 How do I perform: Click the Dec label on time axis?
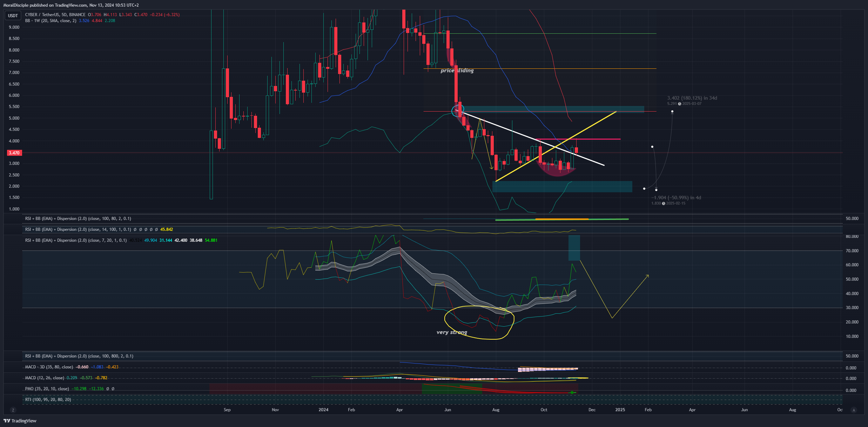click(592, 410)
